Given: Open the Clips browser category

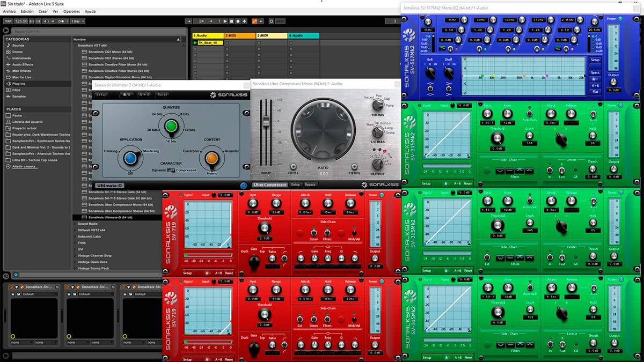Looking at the screenshot, I should [16, 90].
